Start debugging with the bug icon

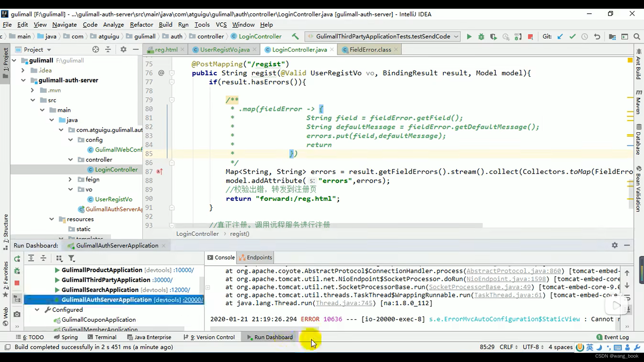(x=481, y=37)
